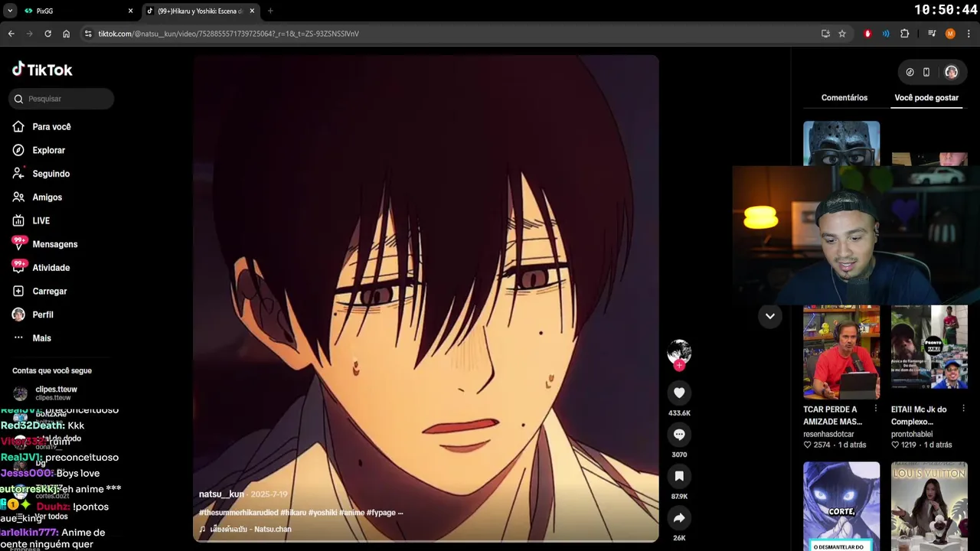Open the Natsu.chan sound link
This screenshot has height=551, width=980.
tap(250, 529)
